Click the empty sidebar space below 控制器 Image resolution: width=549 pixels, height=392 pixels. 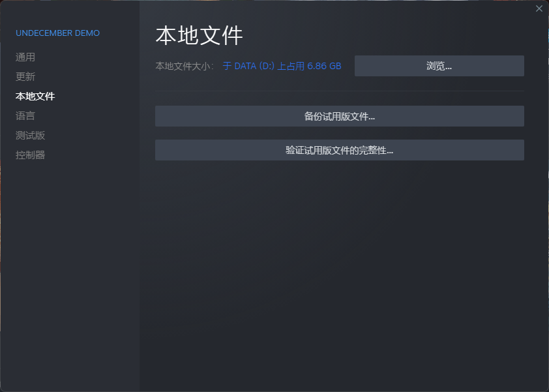pyautogui.click(x=70, y=261)
